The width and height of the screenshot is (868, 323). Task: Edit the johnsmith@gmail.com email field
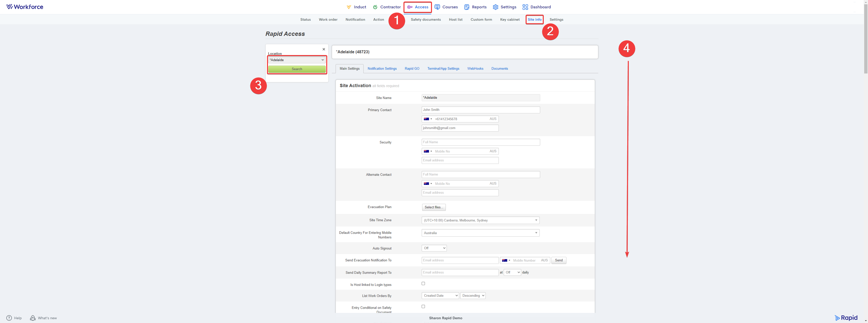(460, 128)
